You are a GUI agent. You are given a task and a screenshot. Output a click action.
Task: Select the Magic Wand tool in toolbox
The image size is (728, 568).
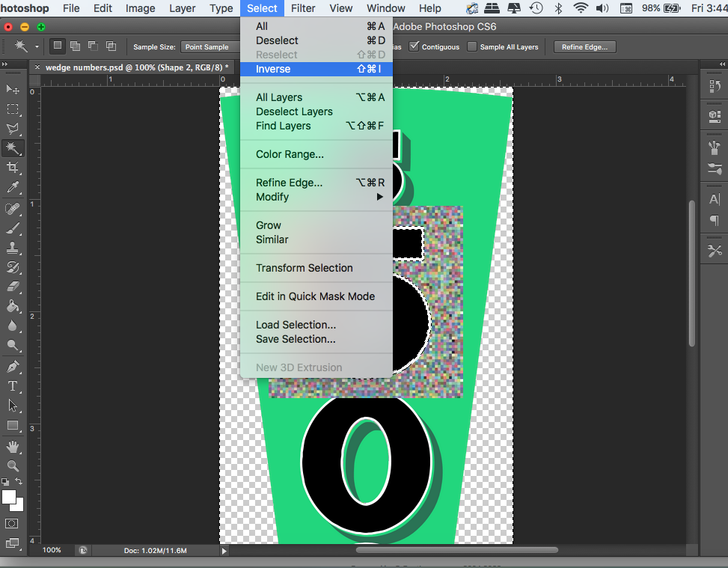(x=13, y=148)
